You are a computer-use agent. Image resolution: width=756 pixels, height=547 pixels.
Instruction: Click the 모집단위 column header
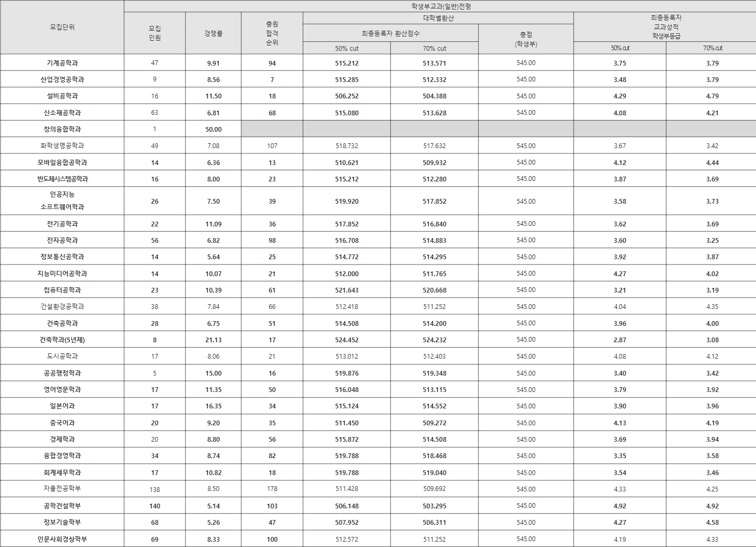point(62,27)
